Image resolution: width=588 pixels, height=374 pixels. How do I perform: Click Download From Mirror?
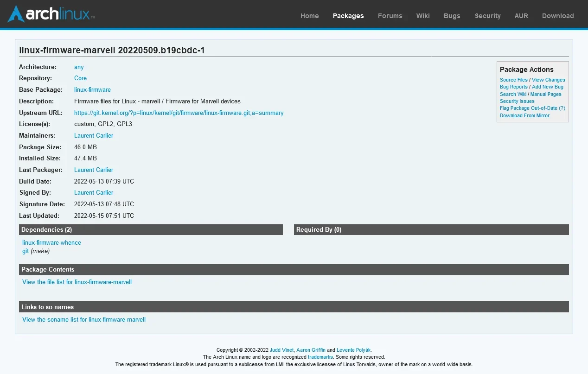(x=524, y=116)
